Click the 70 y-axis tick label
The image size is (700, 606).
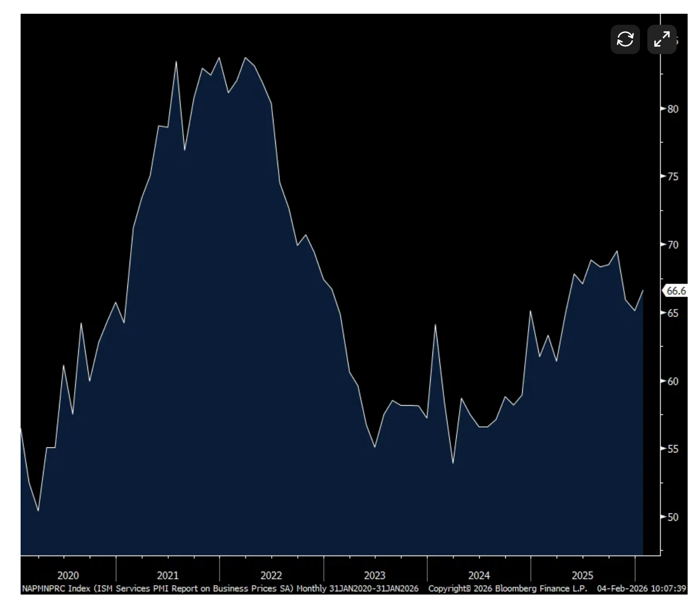pyautogui.click(x=673, y=245)
